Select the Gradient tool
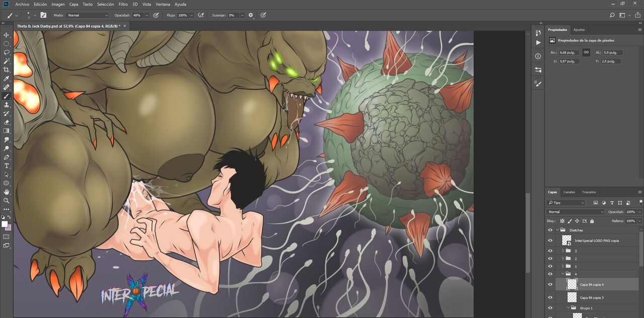This screenshot has height=318, width=644. (7, 131)
